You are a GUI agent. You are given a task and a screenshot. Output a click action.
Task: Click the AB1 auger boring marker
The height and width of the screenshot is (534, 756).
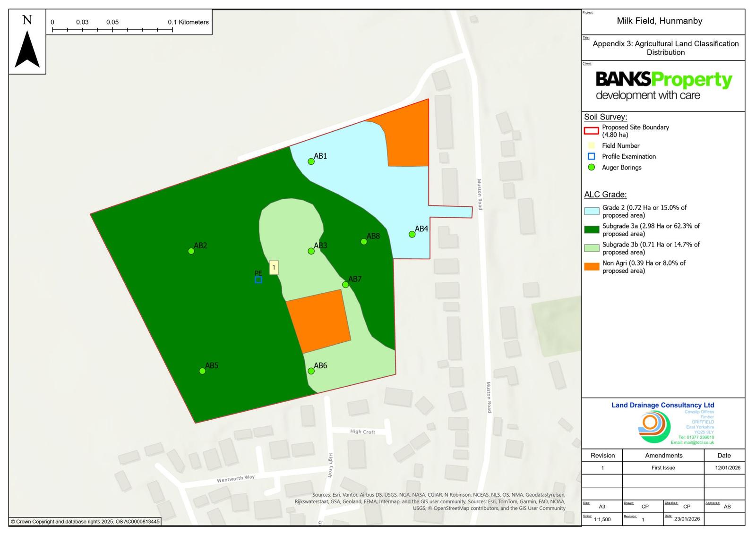(311, 161)
